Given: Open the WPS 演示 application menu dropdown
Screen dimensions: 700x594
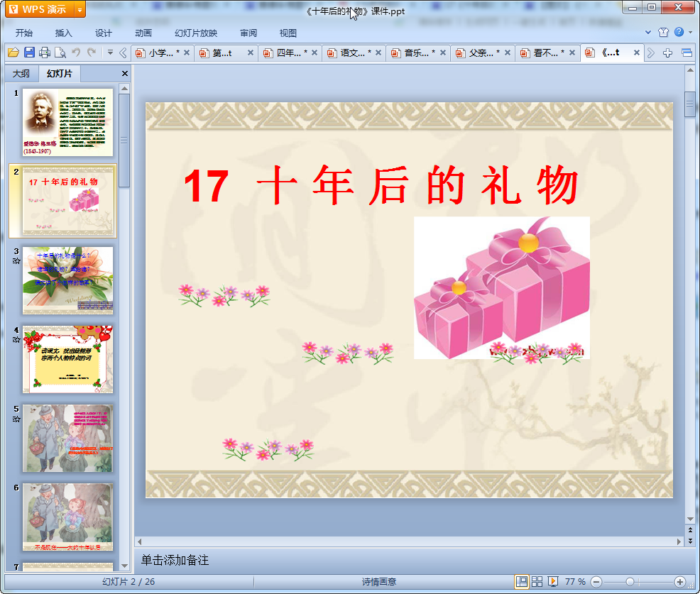Looking at the screenshot, I should [80, 9].
